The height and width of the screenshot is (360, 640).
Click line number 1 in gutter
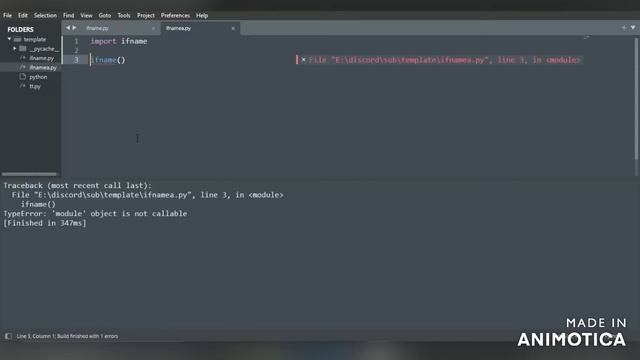[76, 41]
